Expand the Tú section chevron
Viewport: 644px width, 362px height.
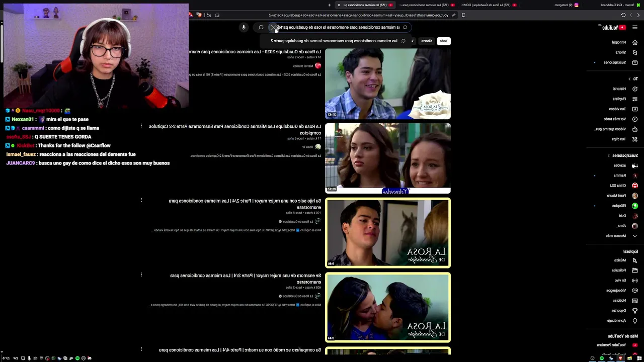pos(629,79)
